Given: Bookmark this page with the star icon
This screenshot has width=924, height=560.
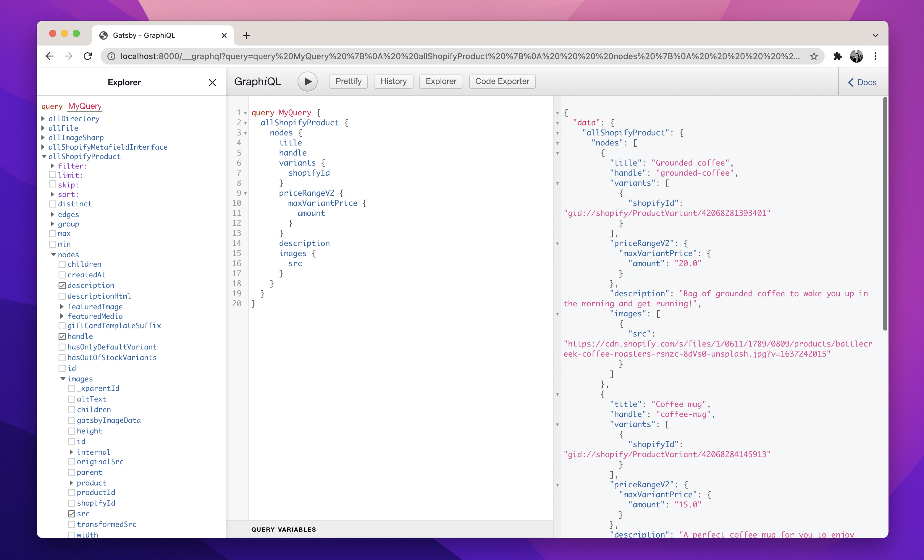Looking at the screenshot, I should (x=813, y=56).
